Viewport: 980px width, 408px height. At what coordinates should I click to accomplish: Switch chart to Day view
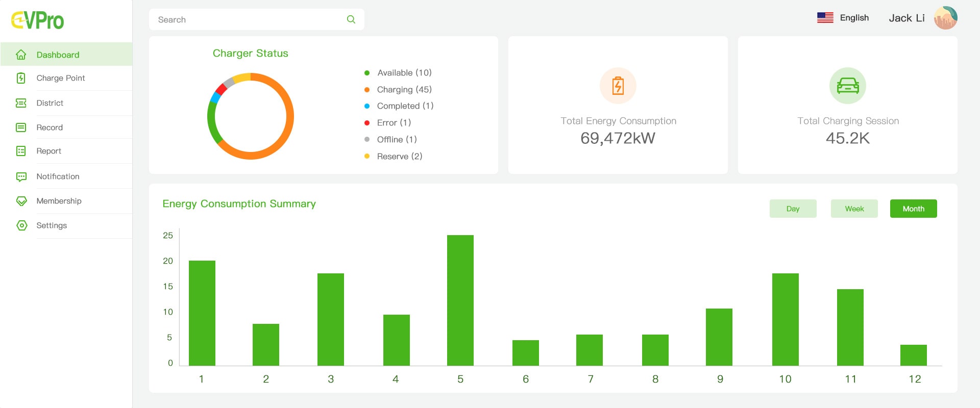point(793,209)
